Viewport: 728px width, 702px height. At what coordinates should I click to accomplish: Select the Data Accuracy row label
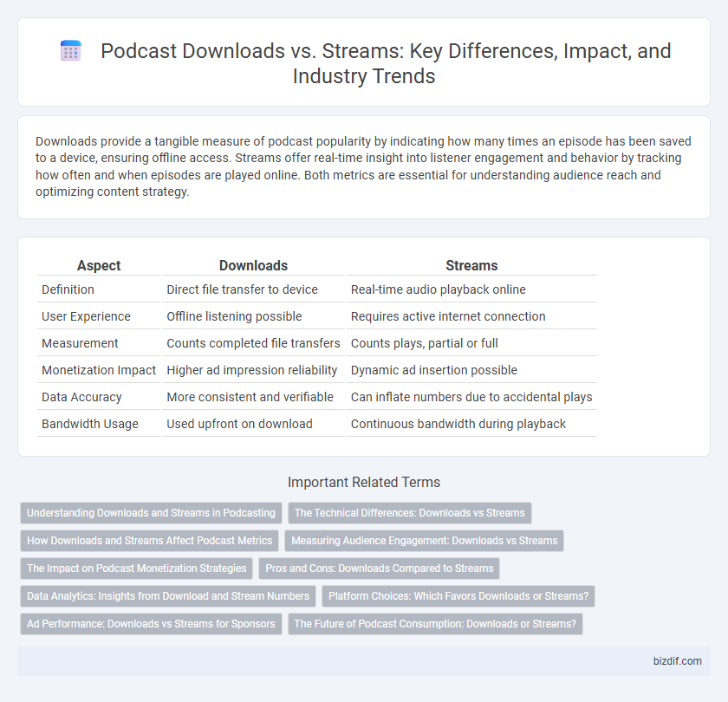pos(81,398)
